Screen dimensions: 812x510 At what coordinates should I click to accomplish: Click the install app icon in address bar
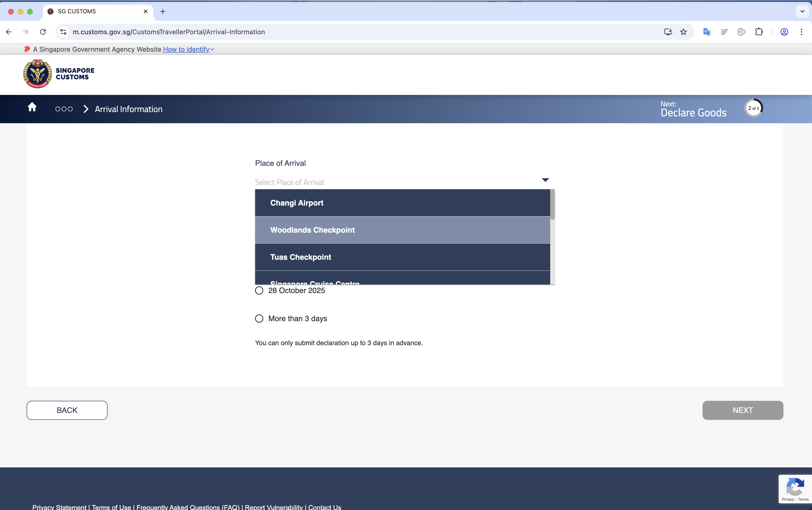pyautogui.click(x=668, y=32)
